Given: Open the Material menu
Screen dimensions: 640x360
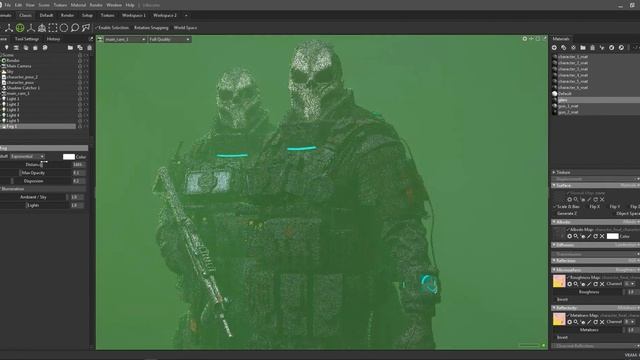Looking at the screenshot, I should [78, 5].
